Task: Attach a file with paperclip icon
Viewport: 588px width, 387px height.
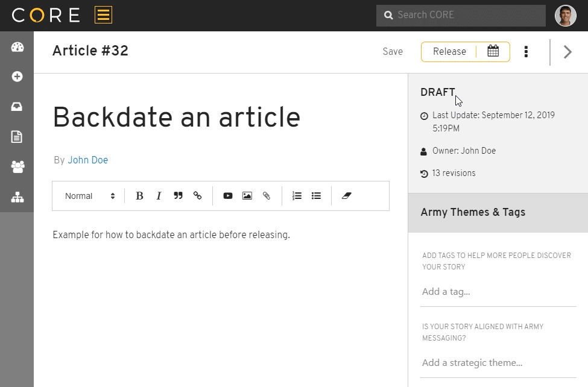Action: pos(267,196)
